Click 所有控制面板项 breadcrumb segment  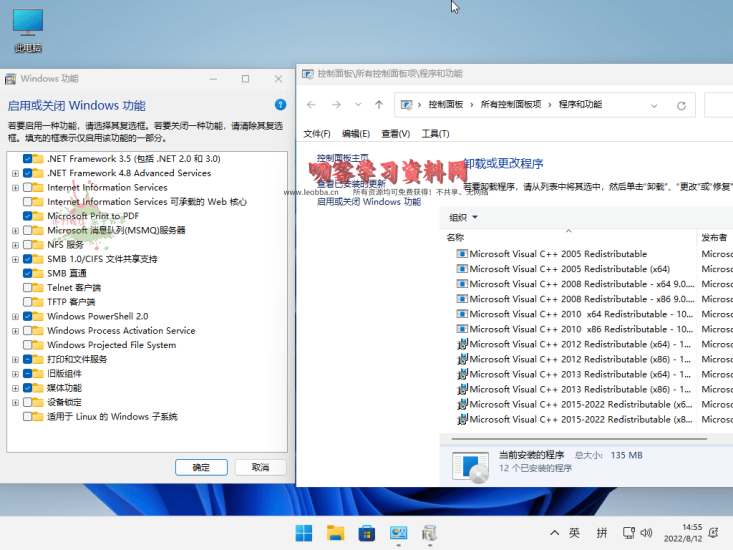click(x=510, y=104)
